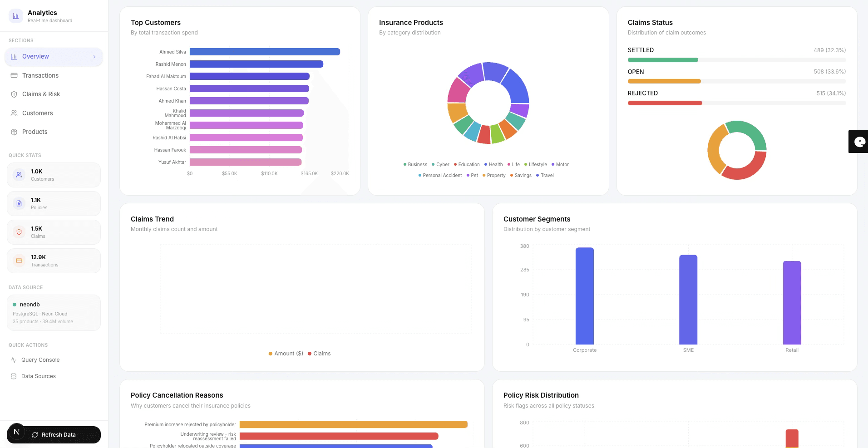Open the Transactions section
Screen dimensions: 868x448
pyautogui.click(x=40, y=76)
